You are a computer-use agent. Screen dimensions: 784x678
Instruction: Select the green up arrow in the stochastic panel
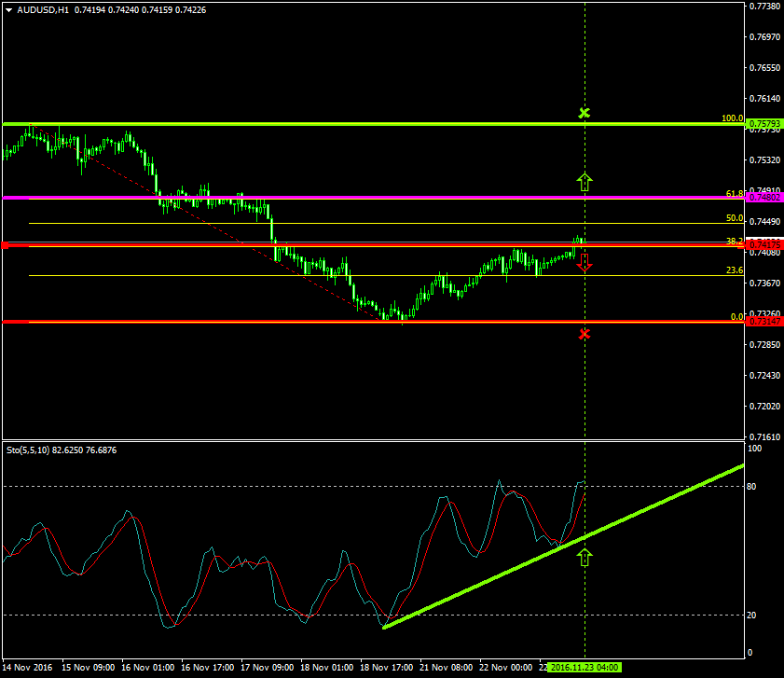point(585,557)
